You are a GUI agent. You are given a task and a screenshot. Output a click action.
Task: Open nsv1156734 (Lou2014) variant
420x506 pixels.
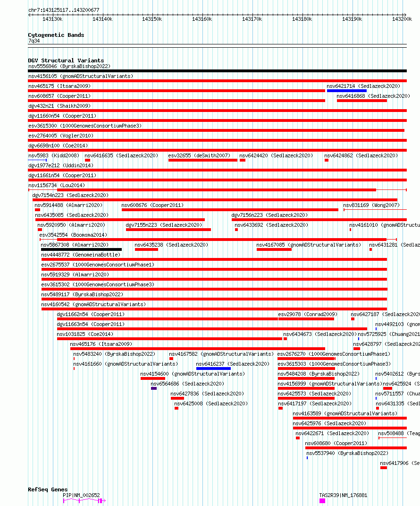coord(57,186)
